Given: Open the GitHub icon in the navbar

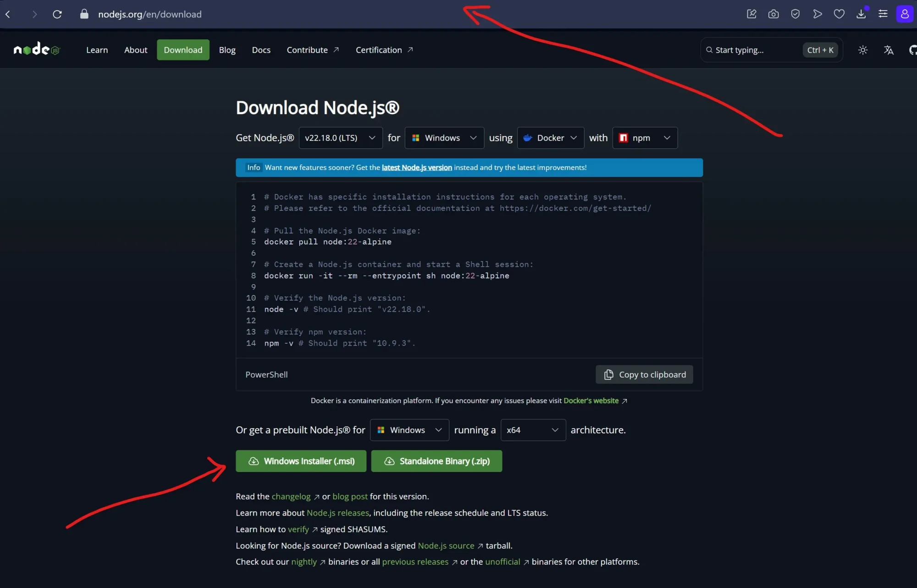Looking at the screenshot, I should point(913,50).
